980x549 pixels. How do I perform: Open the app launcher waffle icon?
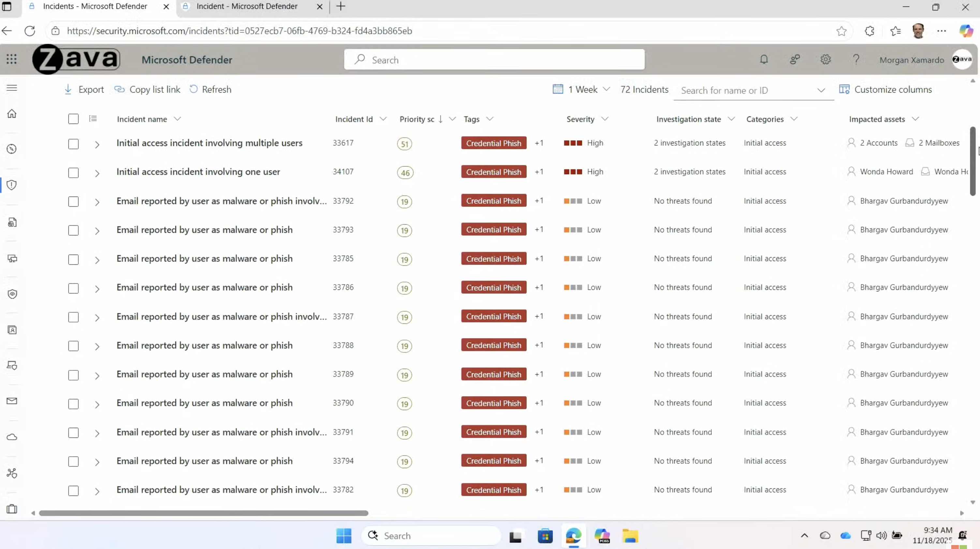point(11,59)
